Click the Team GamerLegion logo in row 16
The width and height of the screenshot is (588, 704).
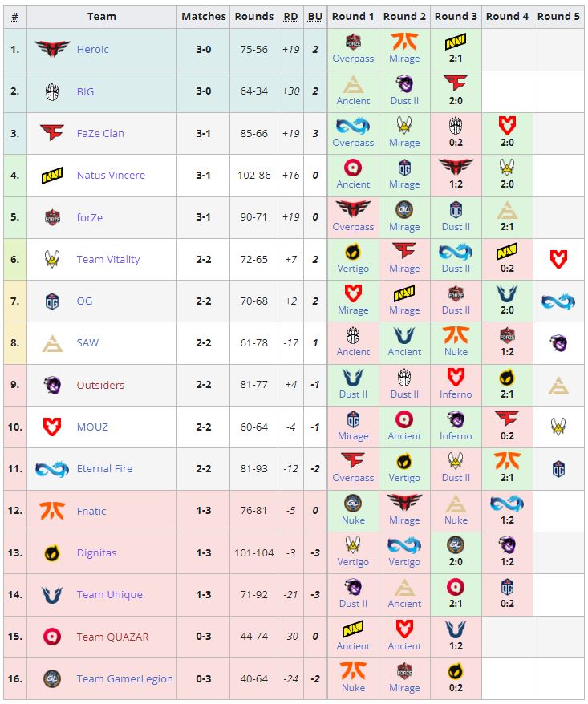pyautogui.click(x=52, y=678)
